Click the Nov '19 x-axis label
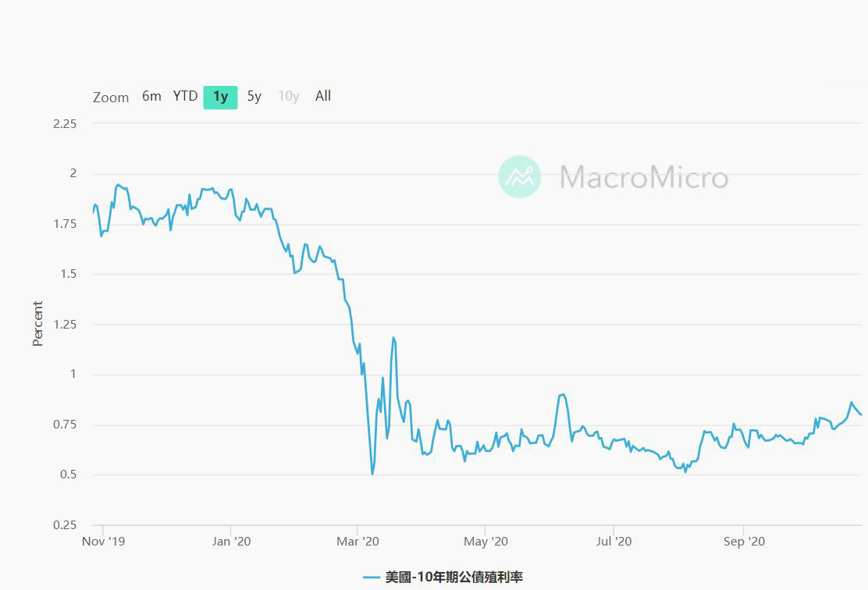Image resolution: width=868 pixels, height=590 pixels. [x=103, y=540]
